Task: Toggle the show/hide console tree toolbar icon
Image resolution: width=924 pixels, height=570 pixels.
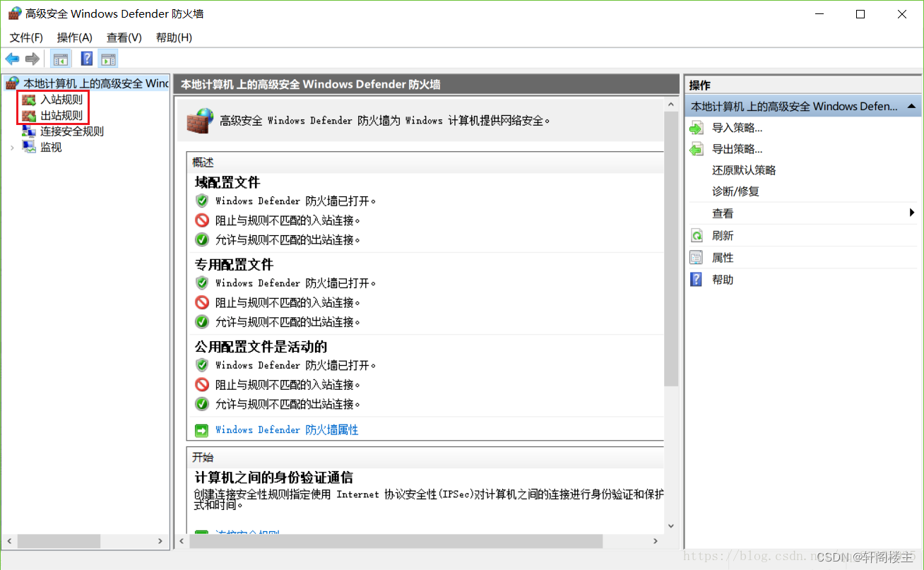Action: [61, 59]
